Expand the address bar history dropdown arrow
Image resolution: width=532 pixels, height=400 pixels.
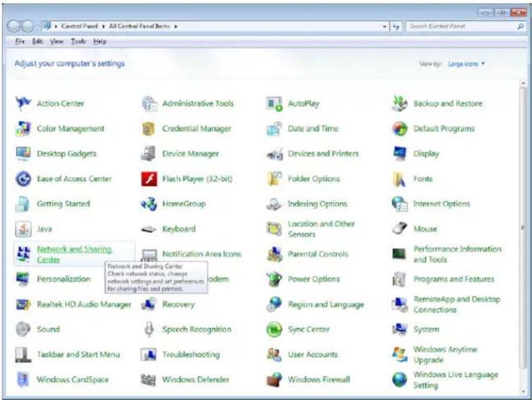tap(384, 26)
